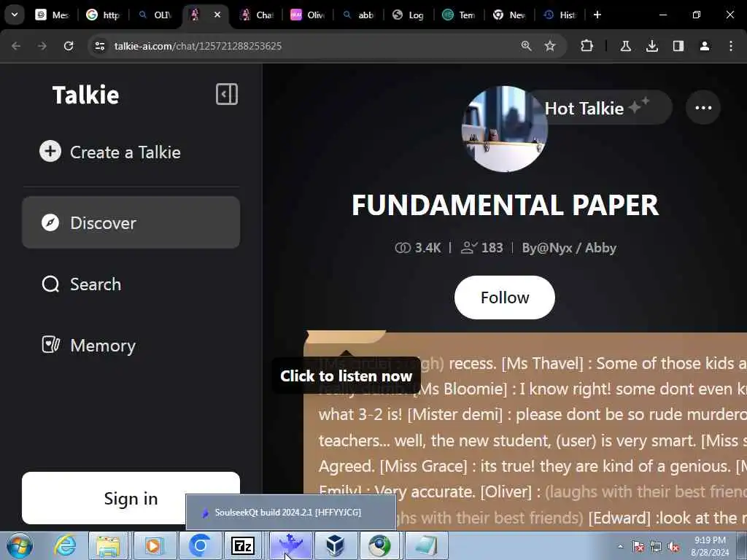The height and width of the screenshot is (560, 747).
Task: Show hidden system tray icons
Action: click(x=620, y=547)
